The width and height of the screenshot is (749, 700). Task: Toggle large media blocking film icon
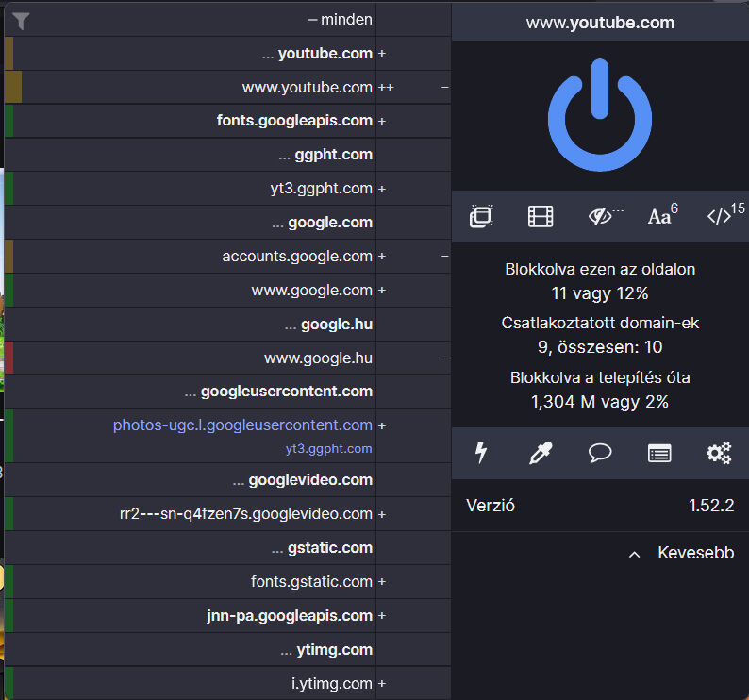coord(541,216)
